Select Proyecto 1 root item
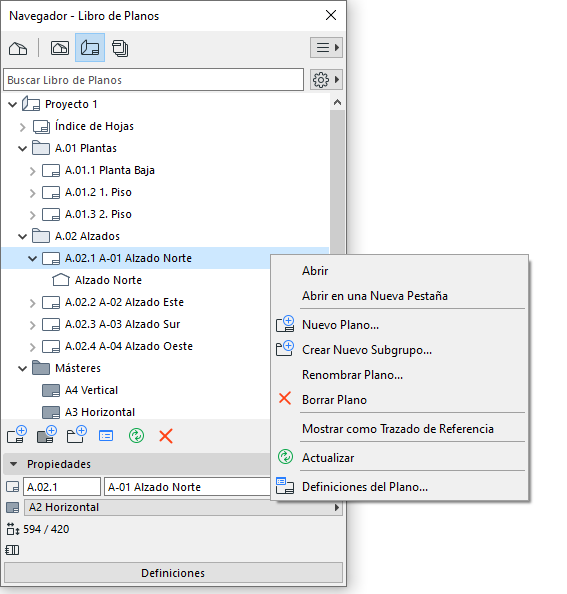 tap(71, 104)
